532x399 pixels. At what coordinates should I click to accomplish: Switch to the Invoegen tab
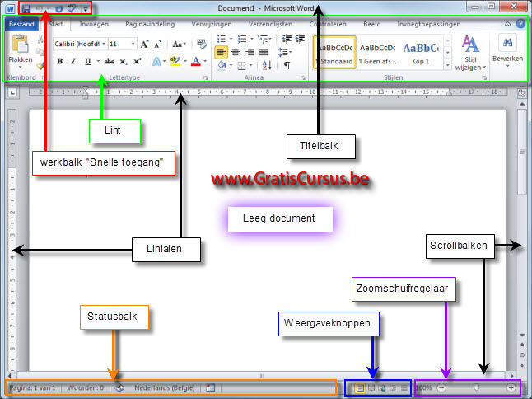(x=94, y=24)
